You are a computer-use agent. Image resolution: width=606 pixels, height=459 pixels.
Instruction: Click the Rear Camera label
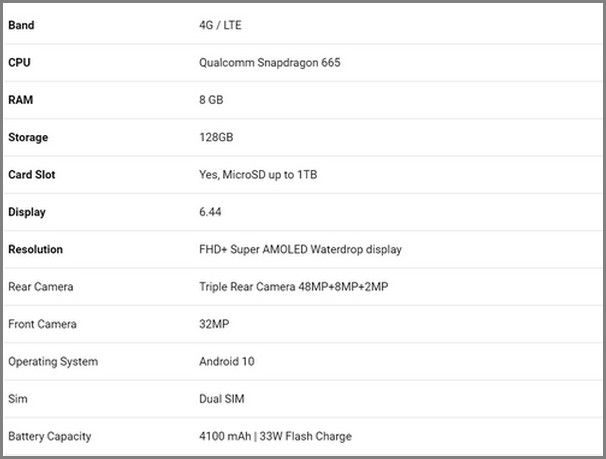pos(40,287)
